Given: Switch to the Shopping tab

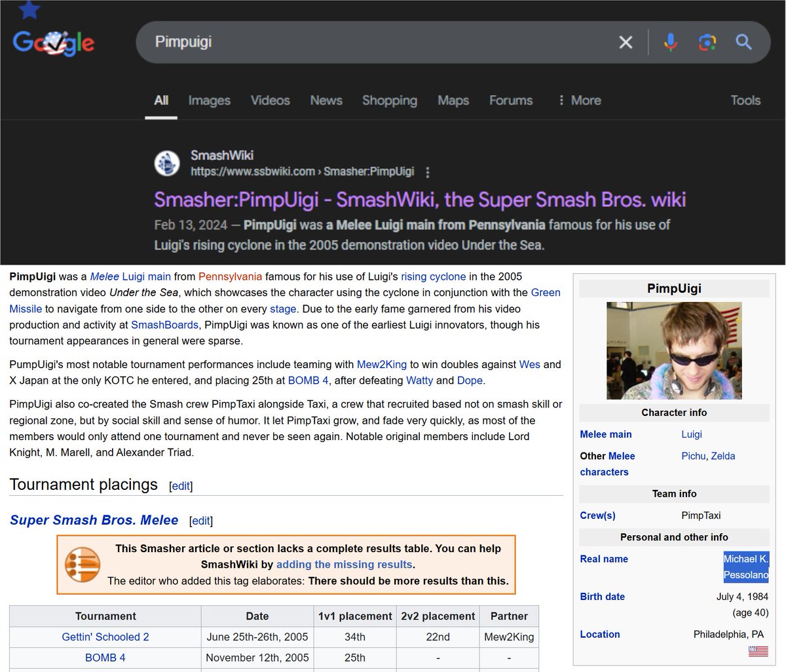Looking at the screenshot, I should pos(390,100).
